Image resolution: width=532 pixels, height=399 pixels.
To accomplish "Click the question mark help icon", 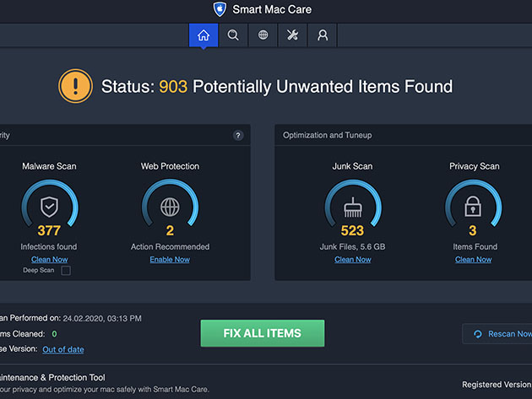I will [238, 135].
